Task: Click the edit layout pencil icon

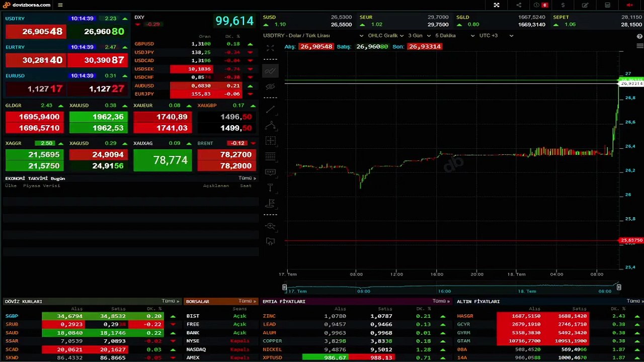Action: [585, 5]
